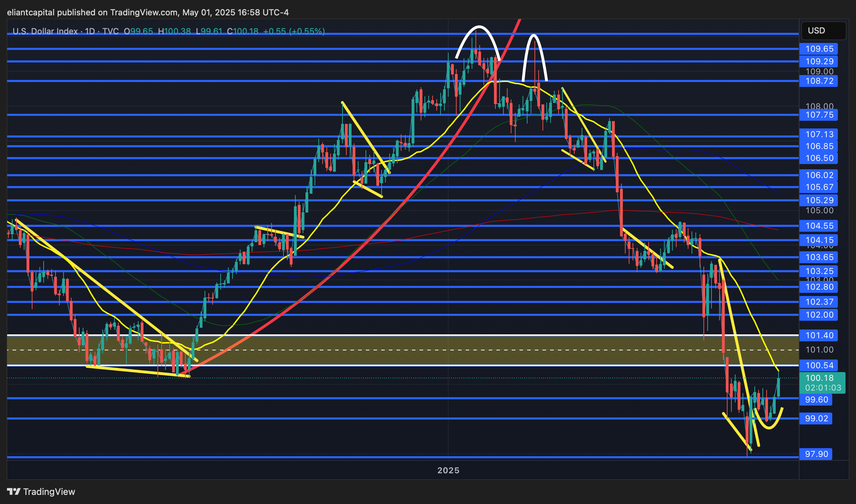Viewport: 856px width, 504px height.
Task: Select the 108.72 price level label
Action: (818, 81)
